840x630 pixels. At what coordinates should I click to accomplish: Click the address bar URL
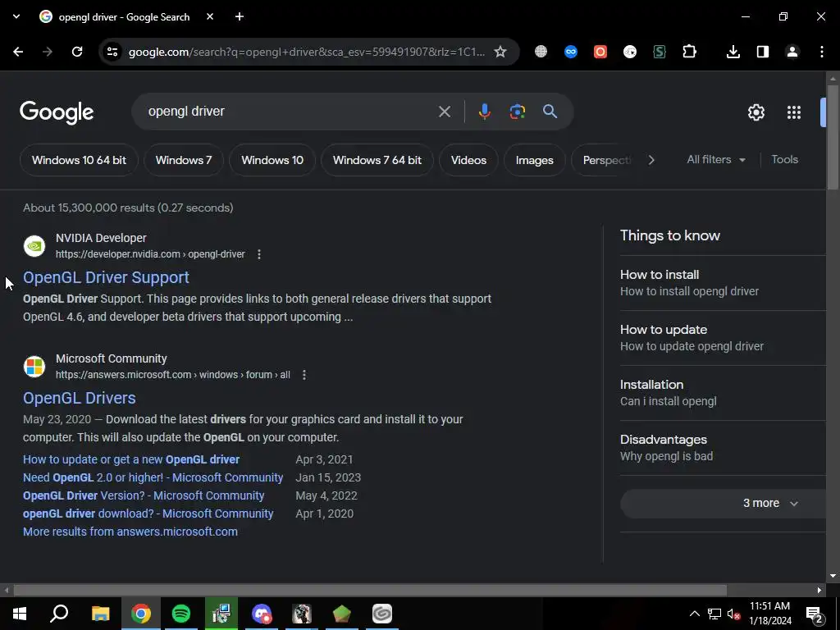pyautogui.click(x=307, y=52)
